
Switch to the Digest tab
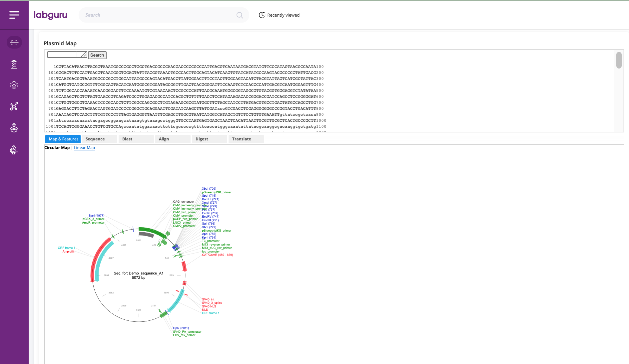point(201,139)
